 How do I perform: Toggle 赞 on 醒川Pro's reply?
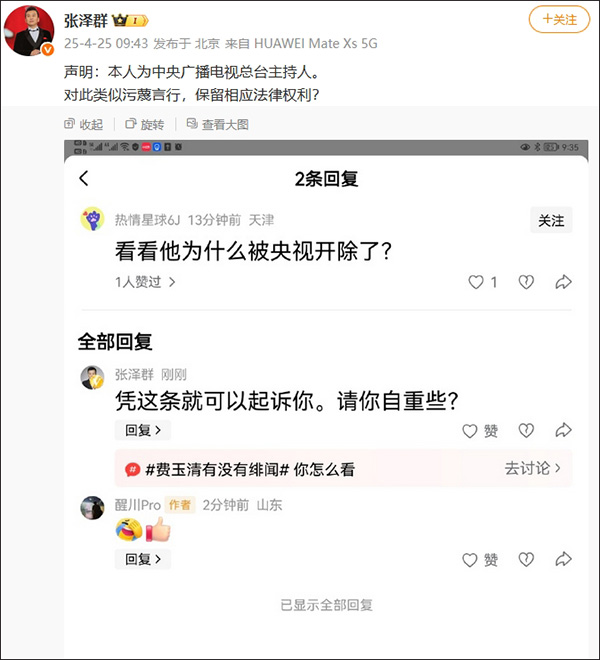(480, 559)
